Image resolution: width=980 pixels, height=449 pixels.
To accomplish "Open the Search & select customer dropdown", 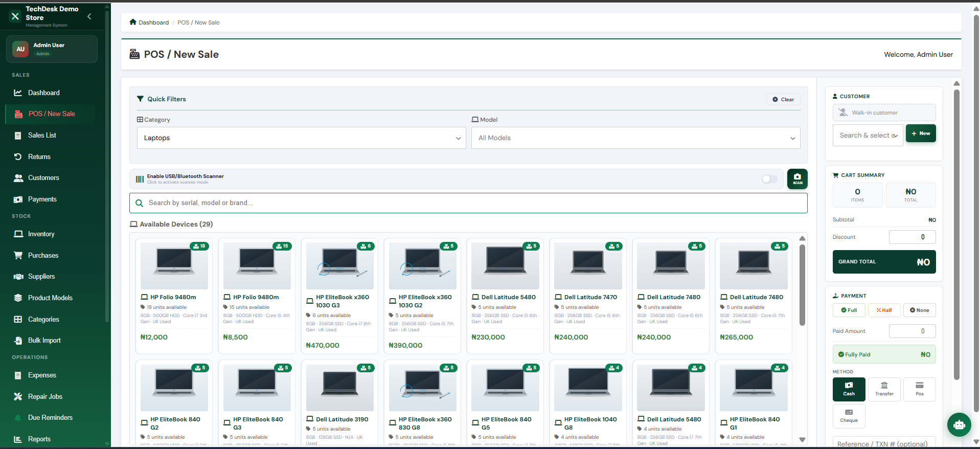I will click(868, 135).
